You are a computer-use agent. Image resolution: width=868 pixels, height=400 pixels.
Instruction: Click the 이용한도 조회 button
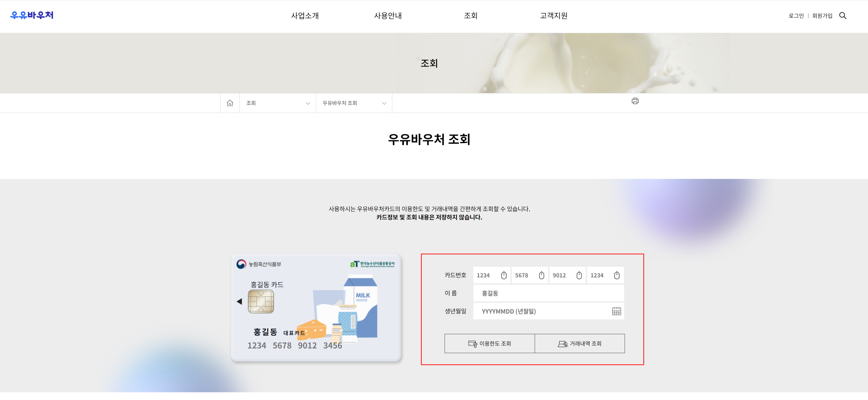[x=489, y=343]
